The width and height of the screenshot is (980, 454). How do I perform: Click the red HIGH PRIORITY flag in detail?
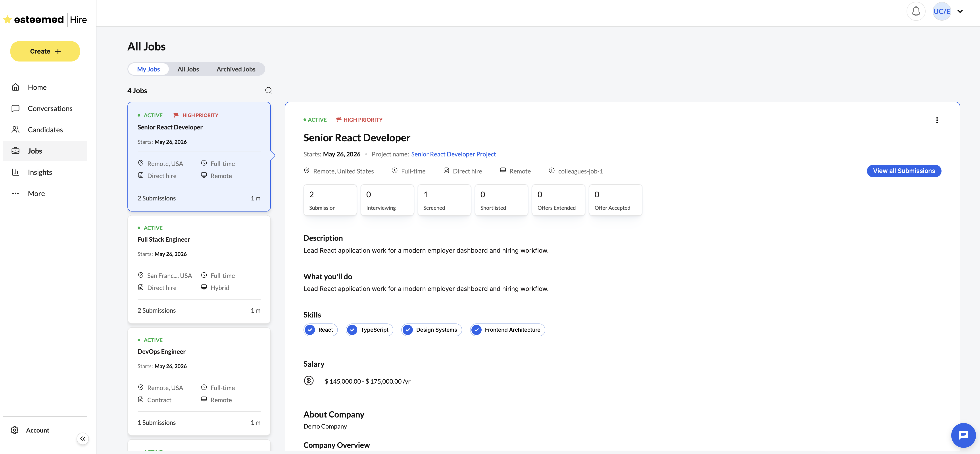[339, 120]
